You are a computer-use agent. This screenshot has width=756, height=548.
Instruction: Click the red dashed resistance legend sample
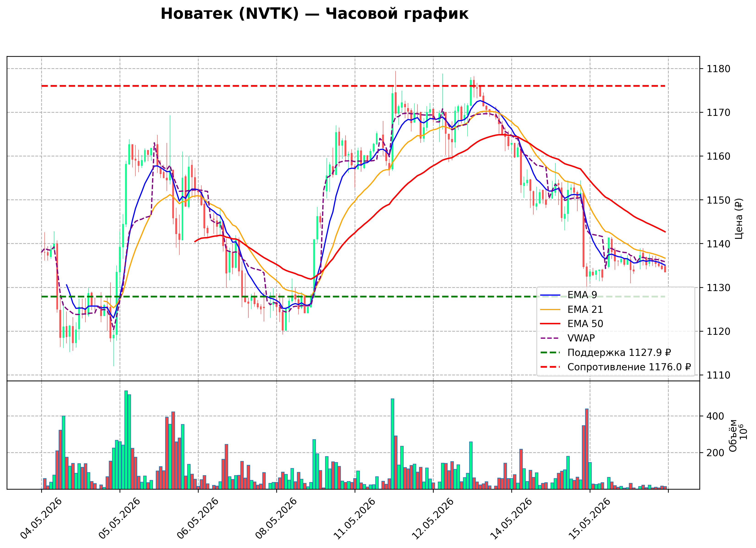tap(550, 367)
